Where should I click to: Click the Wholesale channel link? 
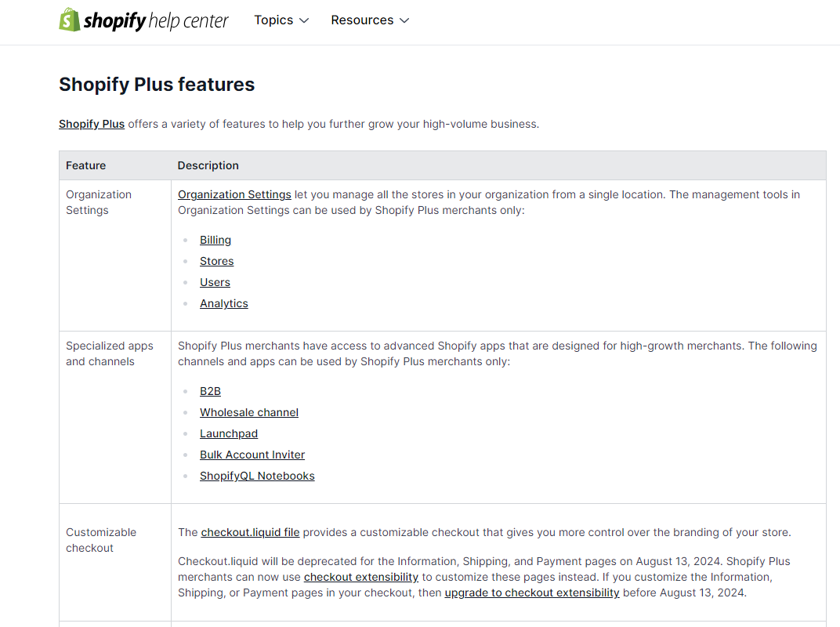[249, 411]
